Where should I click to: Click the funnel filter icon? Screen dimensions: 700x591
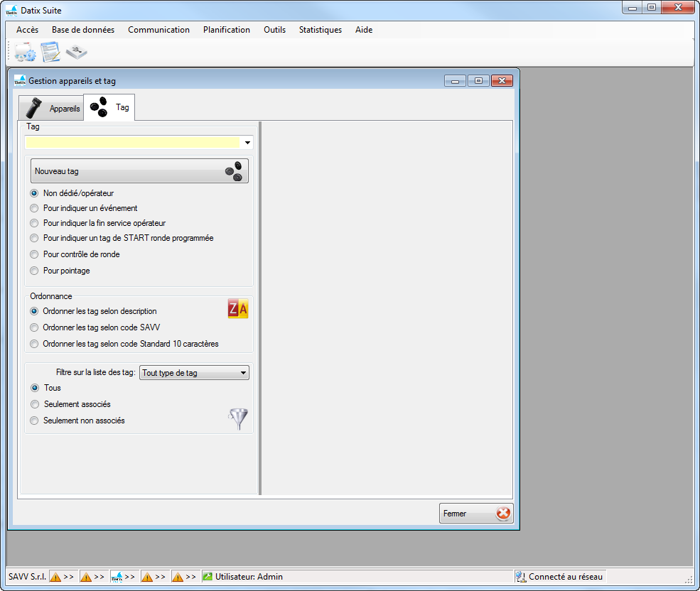(x=238, y=419)
